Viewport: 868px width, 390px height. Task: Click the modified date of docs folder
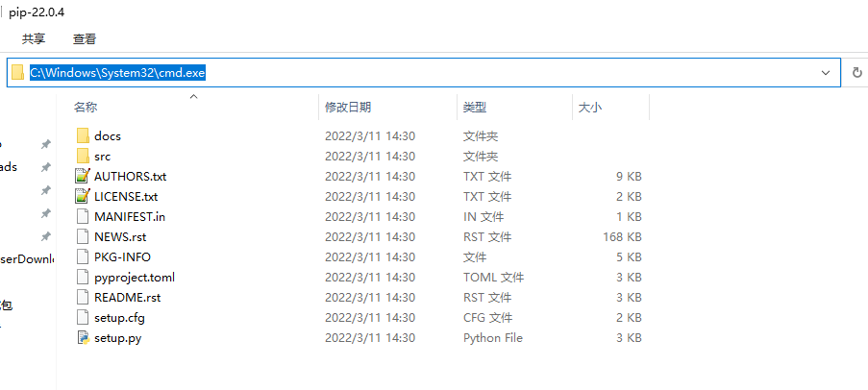[x=370, y=135]
